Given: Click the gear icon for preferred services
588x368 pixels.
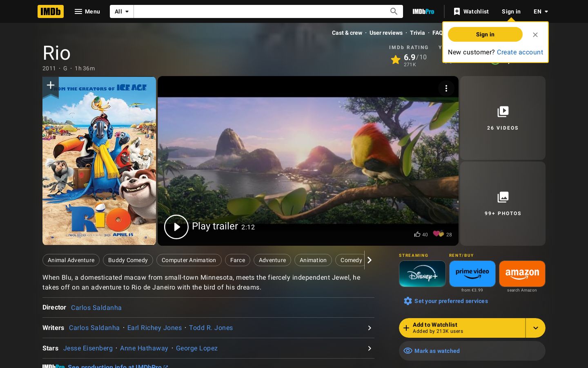Looking at the screenshot, I should pyautogui.click(x=408, y=301).
